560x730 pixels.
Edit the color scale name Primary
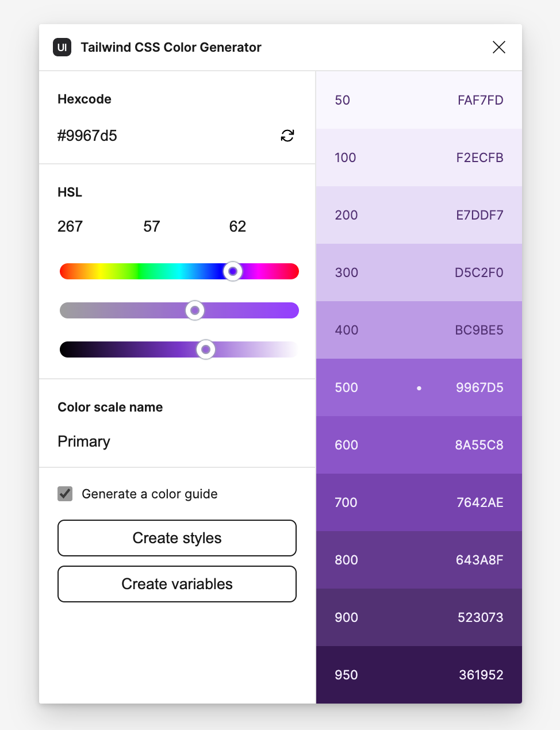click(83, 441)
